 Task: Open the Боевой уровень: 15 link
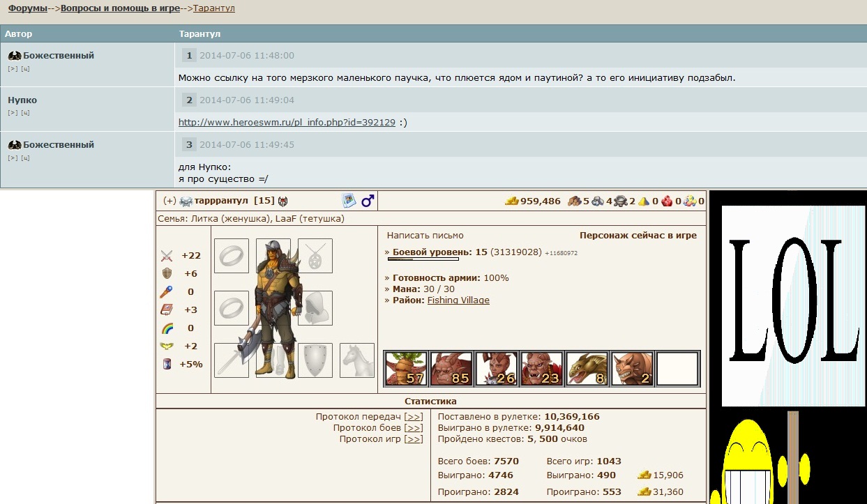click(440, 252)
